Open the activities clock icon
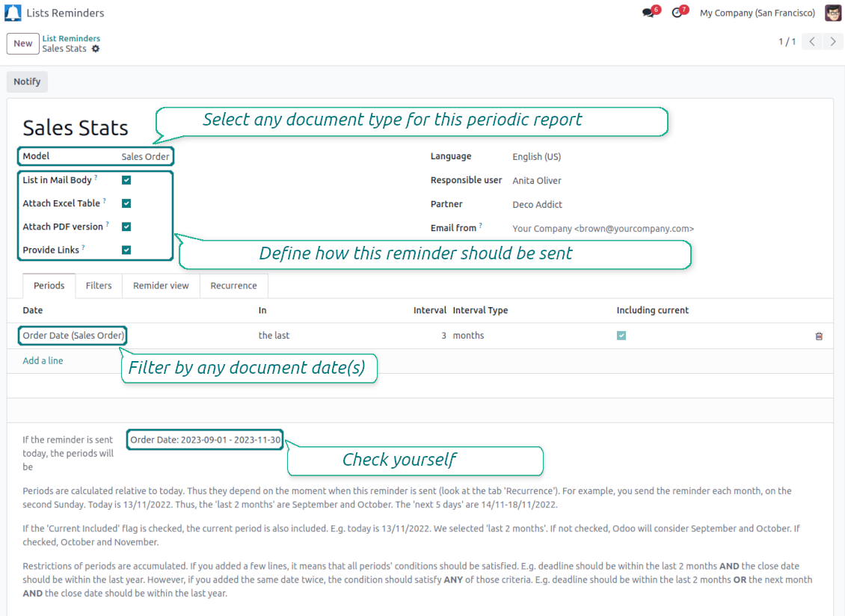 (x=677, y=13)
